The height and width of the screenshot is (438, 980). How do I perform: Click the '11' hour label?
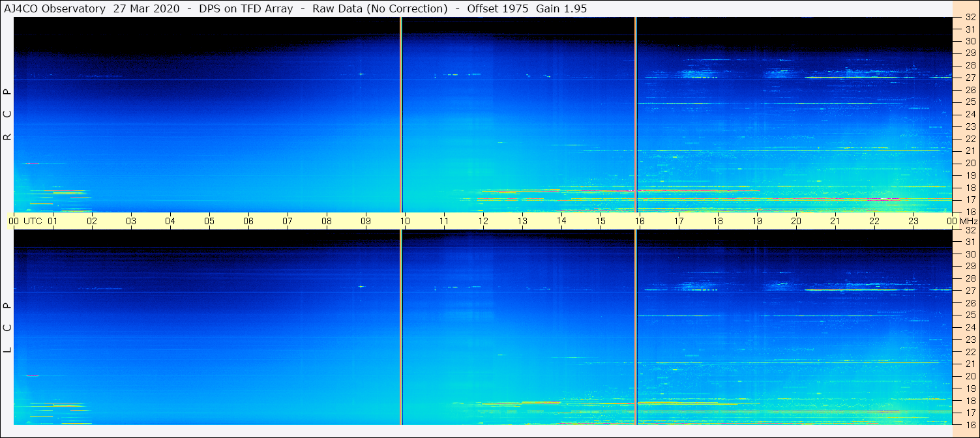coord(444,221)
